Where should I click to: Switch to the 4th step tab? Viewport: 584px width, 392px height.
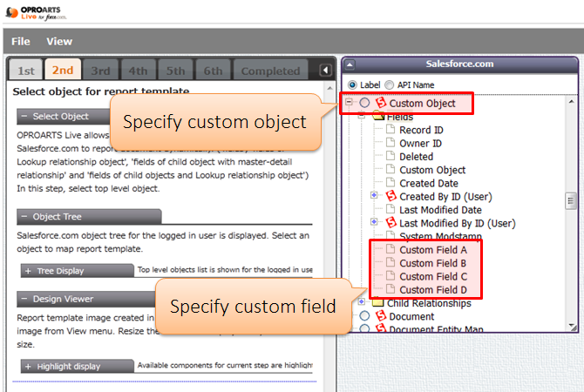click(138, 70)
